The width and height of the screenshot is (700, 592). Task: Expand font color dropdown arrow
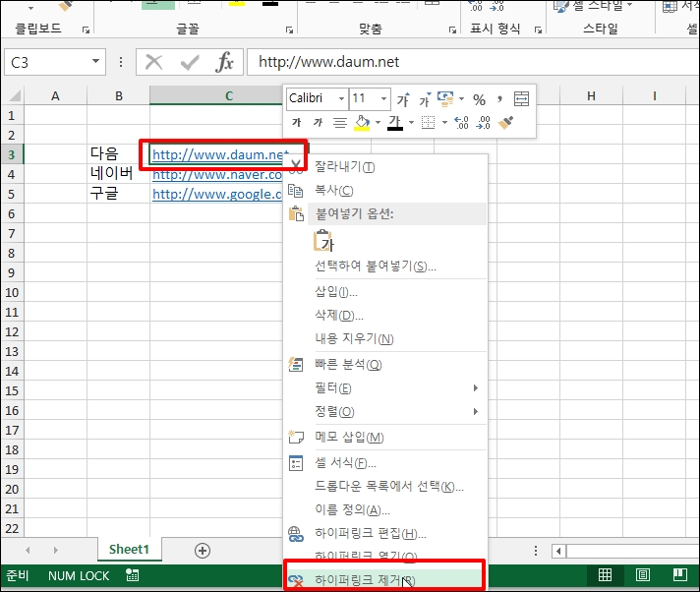(411, 122)
